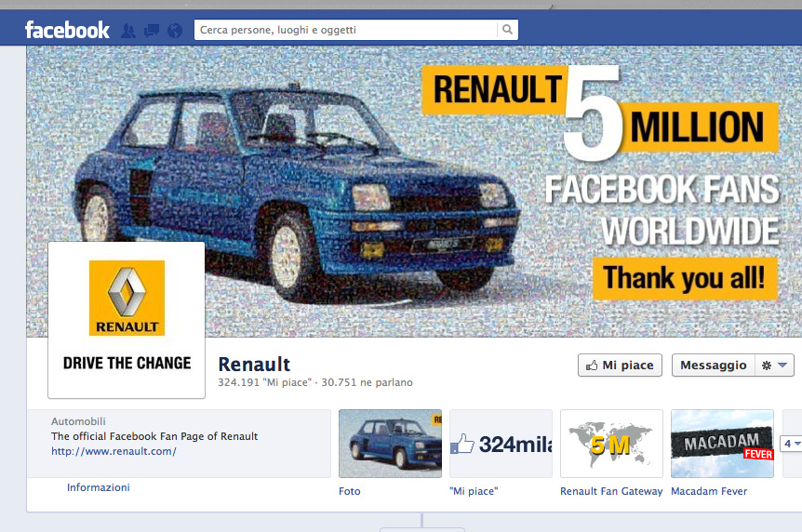Image resolution: width=802 pixels, height=532 pixels.
Task: Click the 'Macadam Fever' label text
Action: click(x=708, y=491)
